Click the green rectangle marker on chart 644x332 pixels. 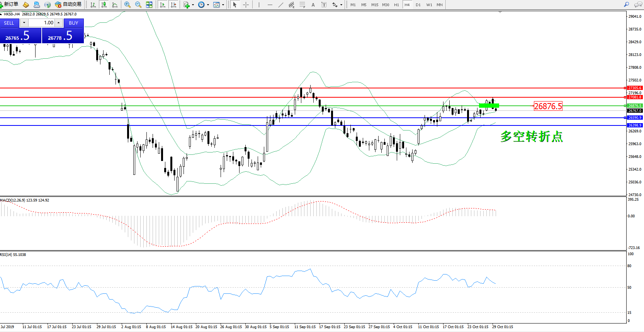(x=489, y=105)
